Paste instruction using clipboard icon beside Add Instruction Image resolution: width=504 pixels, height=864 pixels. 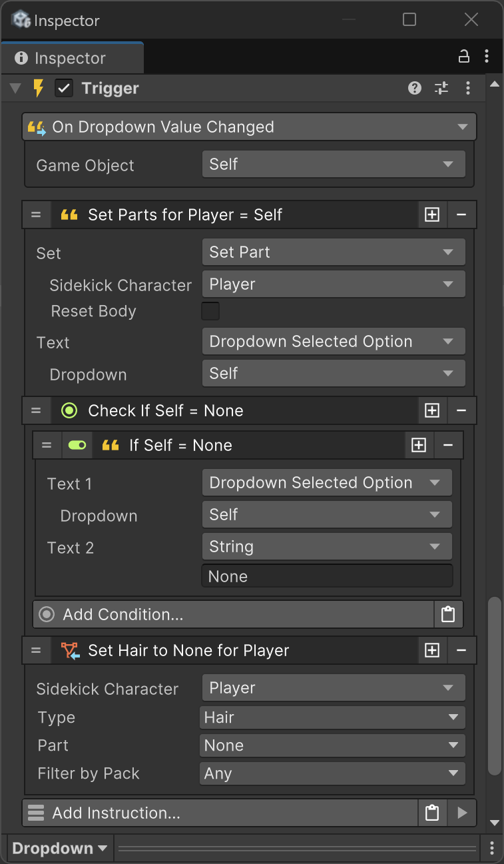click(x=432, y=813)
